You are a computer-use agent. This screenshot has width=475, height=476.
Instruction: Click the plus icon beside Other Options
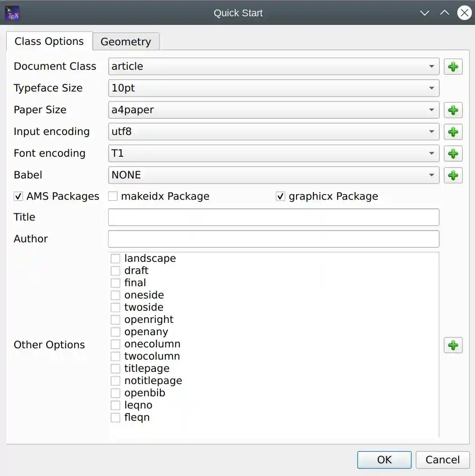(x=453, y=345)
